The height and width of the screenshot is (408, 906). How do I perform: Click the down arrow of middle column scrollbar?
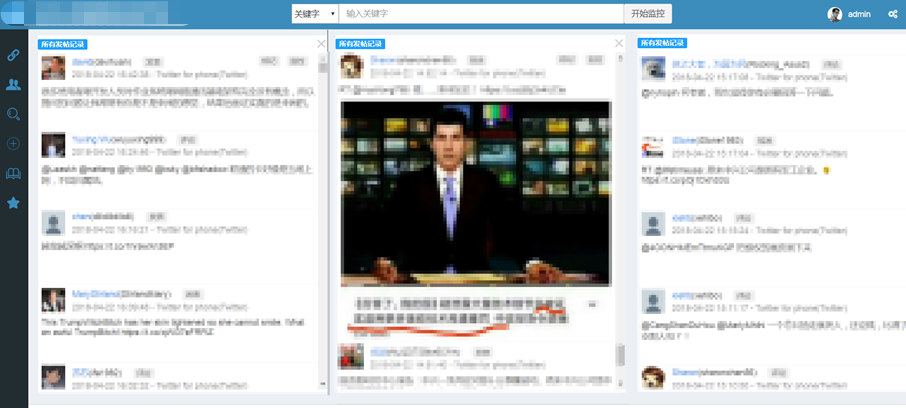[x=620, y=385]
